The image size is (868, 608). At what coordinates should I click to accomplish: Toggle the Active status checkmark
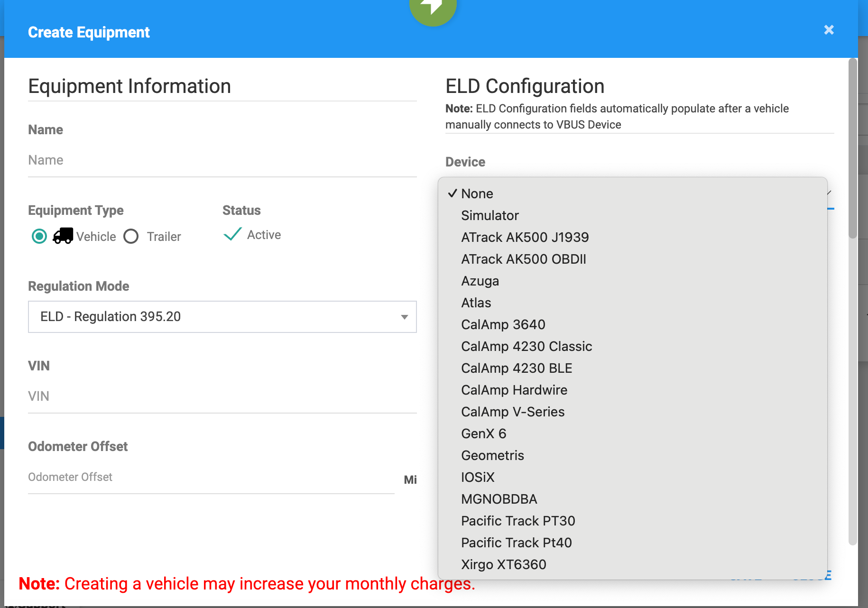(232, 234)
